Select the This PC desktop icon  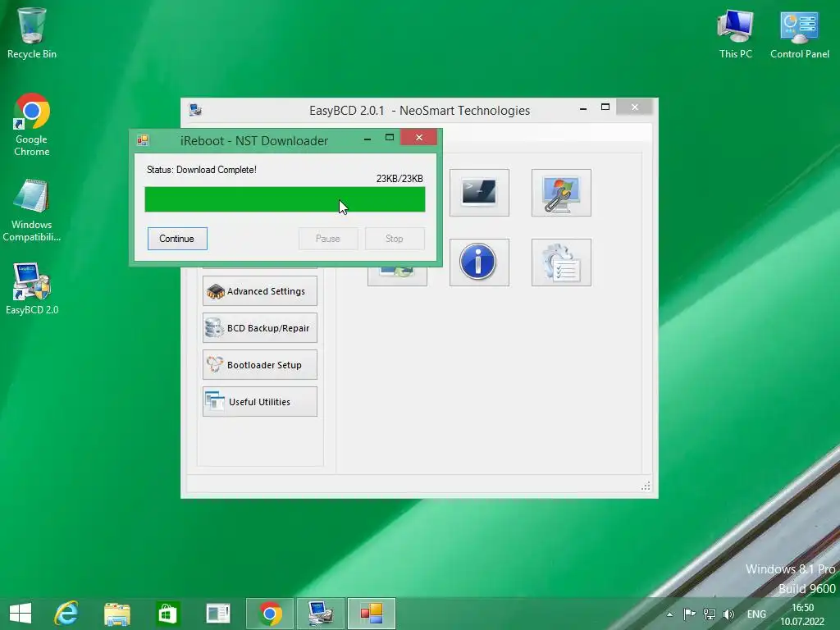click(736, 34)
